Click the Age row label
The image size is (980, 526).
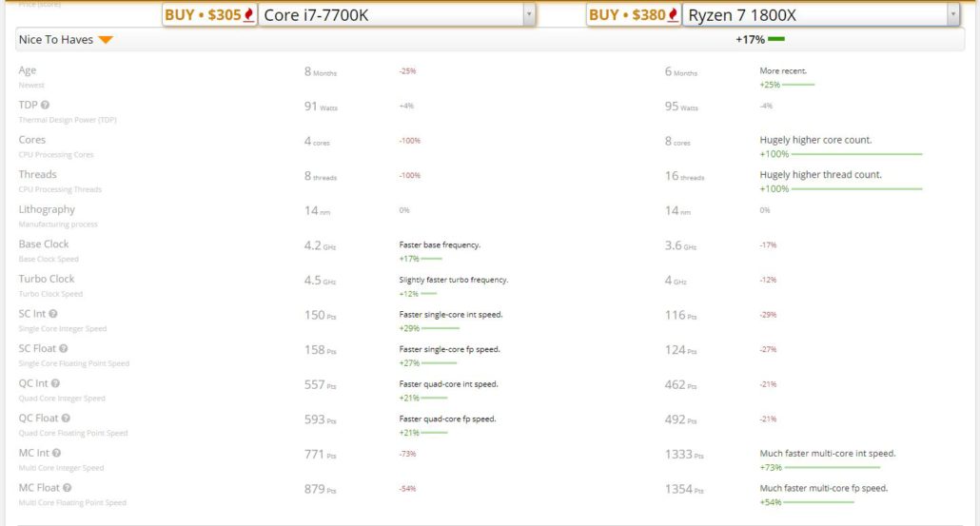[28, 70]
